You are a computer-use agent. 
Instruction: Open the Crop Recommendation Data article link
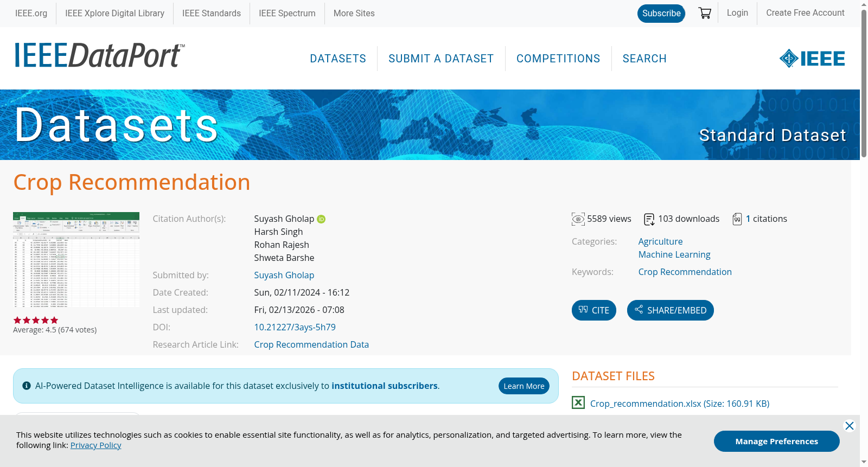[x=311, y=344]
